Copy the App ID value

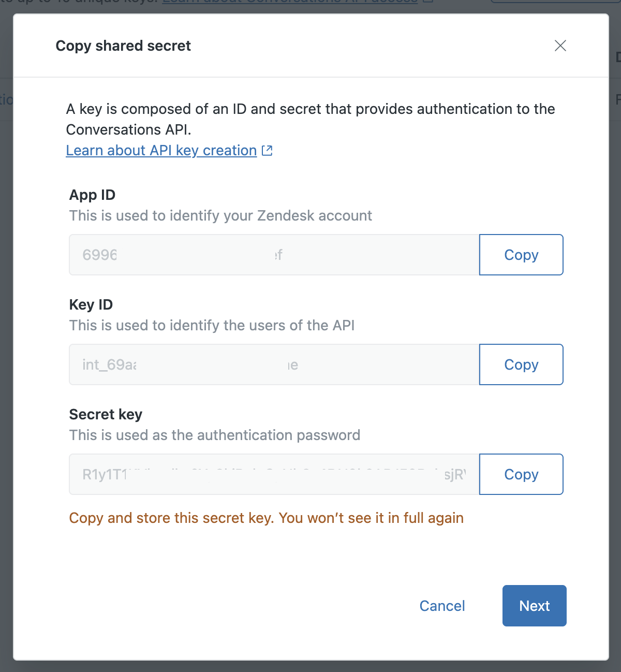coord(521,254)
